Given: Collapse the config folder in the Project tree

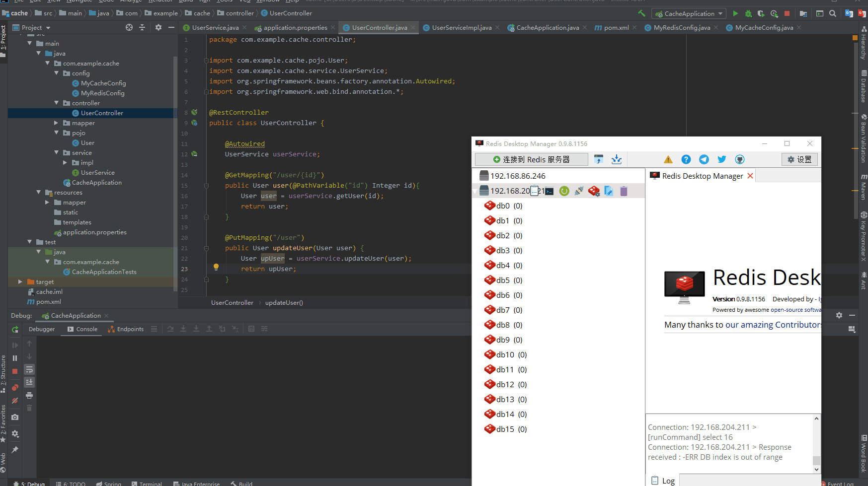Looking at the screenshot, I should [56, 73].
